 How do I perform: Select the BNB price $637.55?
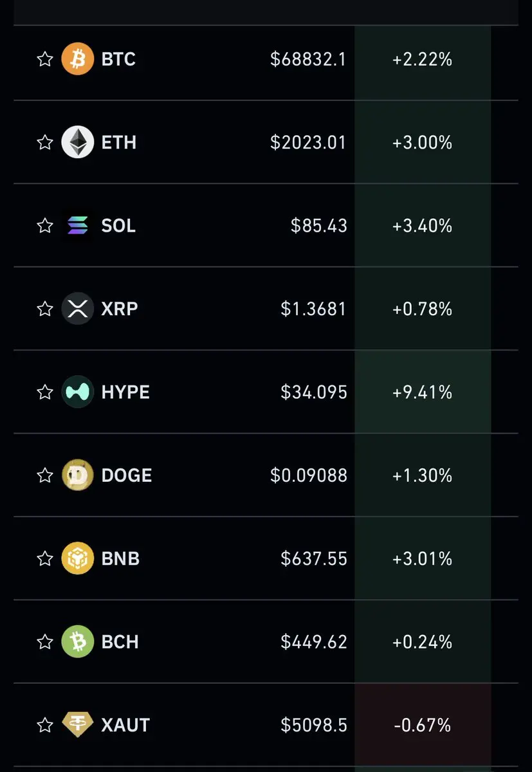click(x=313, y=558)
